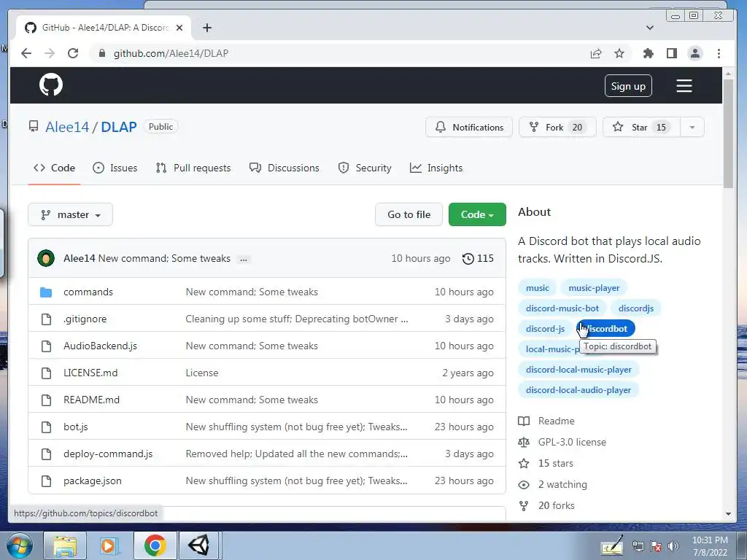Switch to the Pull requests tab
Viewport: 747px width, 560px height.
193,168
